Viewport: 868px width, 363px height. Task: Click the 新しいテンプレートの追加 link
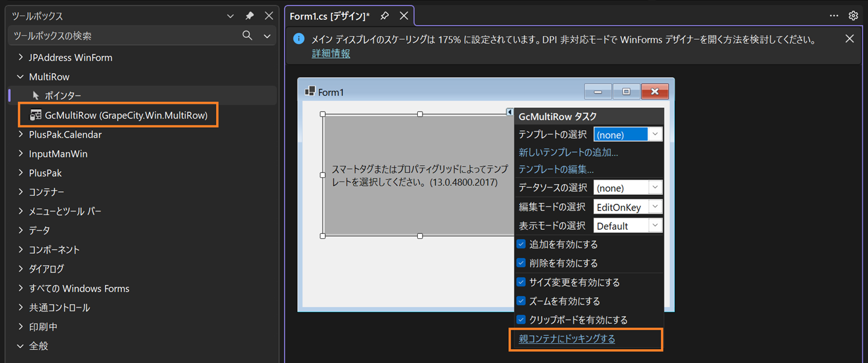click(x=568, y=153)
